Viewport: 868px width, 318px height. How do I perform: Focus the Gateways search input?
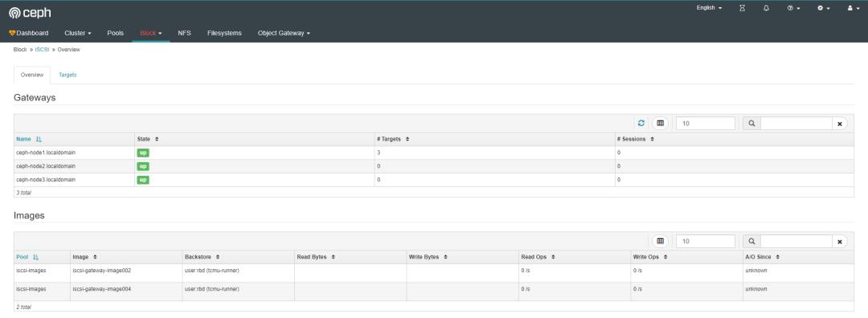[x=796, y=124]
